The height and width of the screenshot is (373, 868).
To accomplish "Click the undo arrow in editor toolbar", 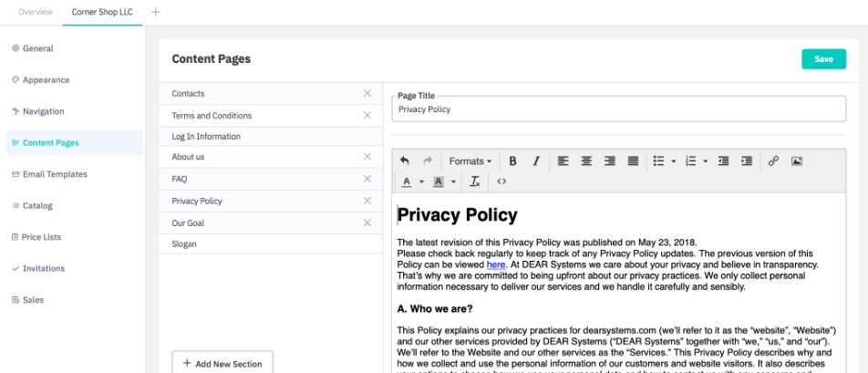I will (405, 161).
